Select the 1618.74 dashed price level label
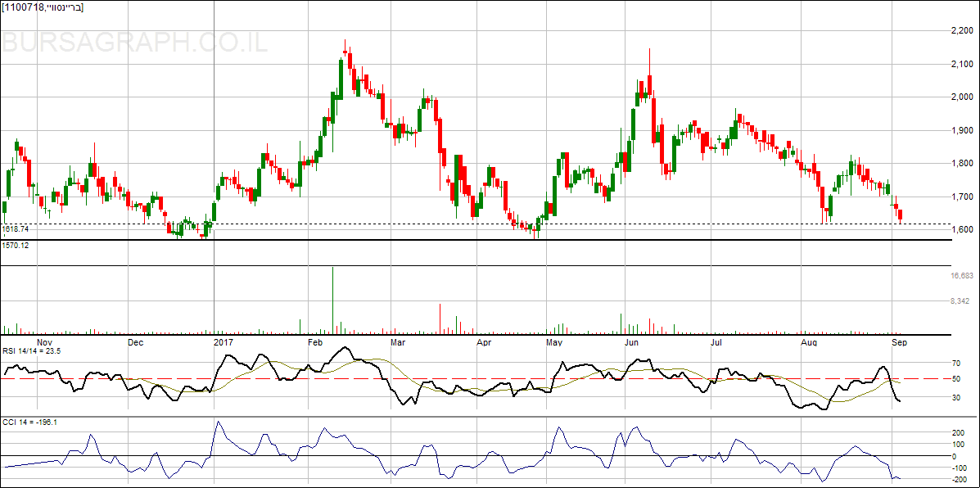The width and height of the screenshot is (980, 488). (x=16, y=229)
